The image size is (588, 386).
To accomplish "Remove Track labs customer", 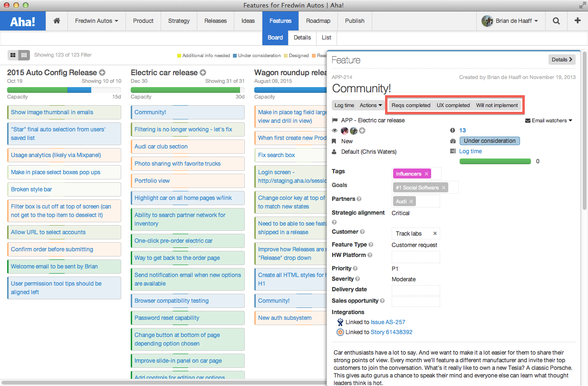I will (x=434, y=234).
